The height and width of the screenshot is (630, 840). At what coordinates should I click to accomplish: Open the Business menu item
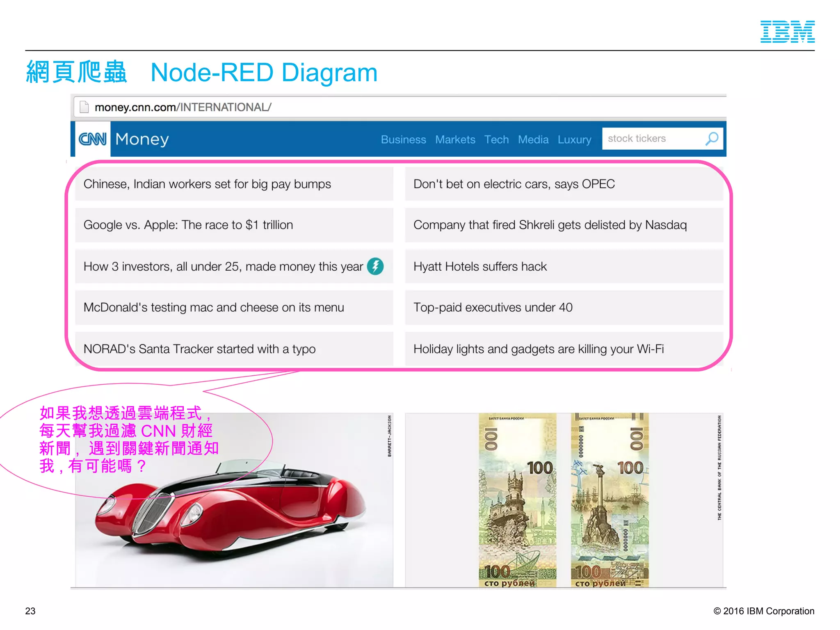coord(403,139)
